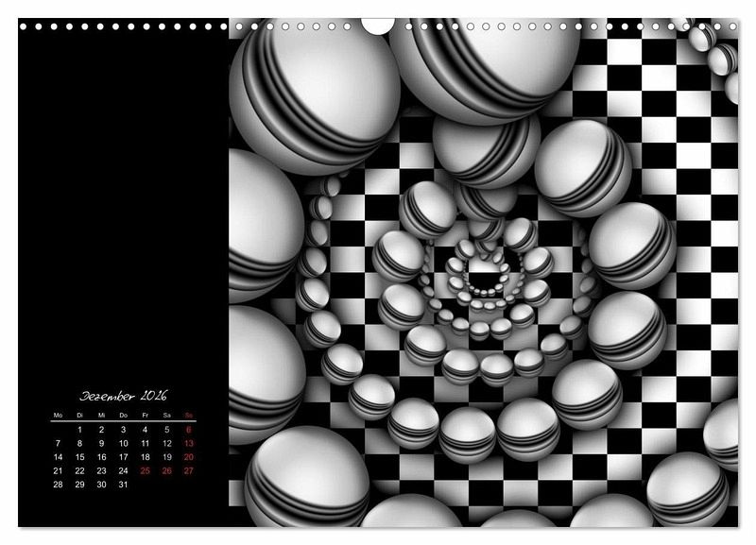The width and height of the screenshot is (756, 545).
Task: Choose date 14 in the Monday column
Action: tap(58, 457)
